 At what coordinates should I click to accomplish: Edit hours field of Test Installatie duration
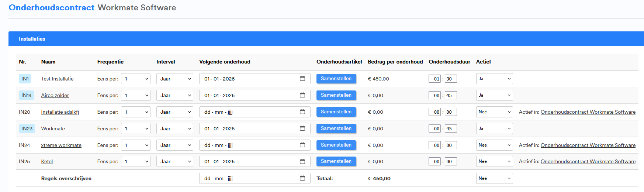pyautogui.click(x=435, y=79)
